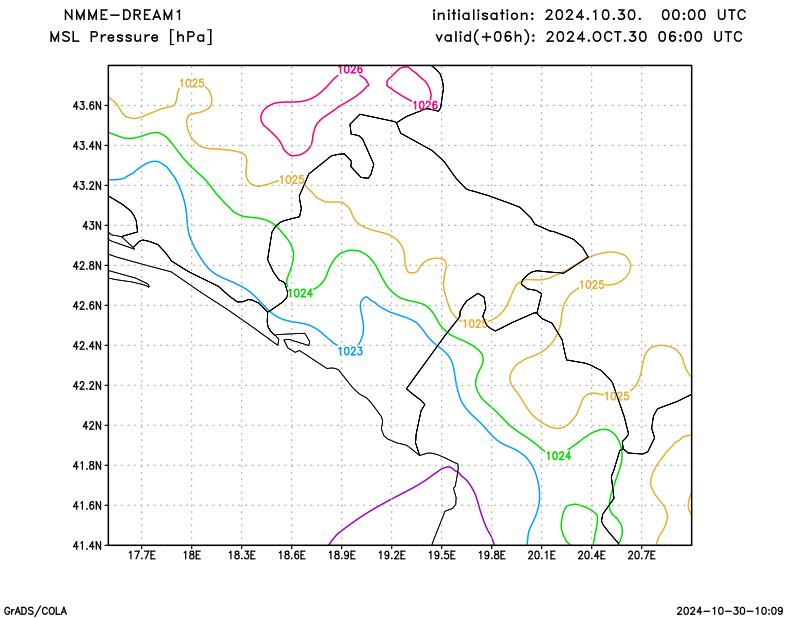Screen dimensions: 800x618
Task: Select the 20.4E longitude axis label
Action: pos(591,555)
